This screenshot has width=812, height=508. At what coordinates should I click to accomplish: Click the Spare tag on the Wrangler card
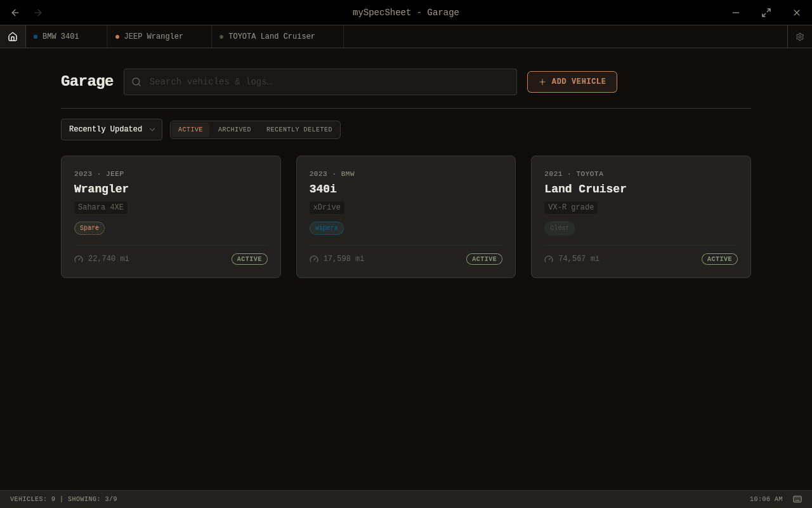click(89, 228)
